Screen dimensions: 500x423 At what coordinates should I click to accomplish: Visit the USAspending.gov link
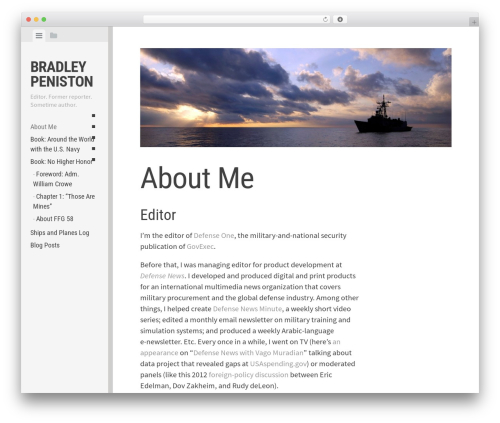pos(279,364)
